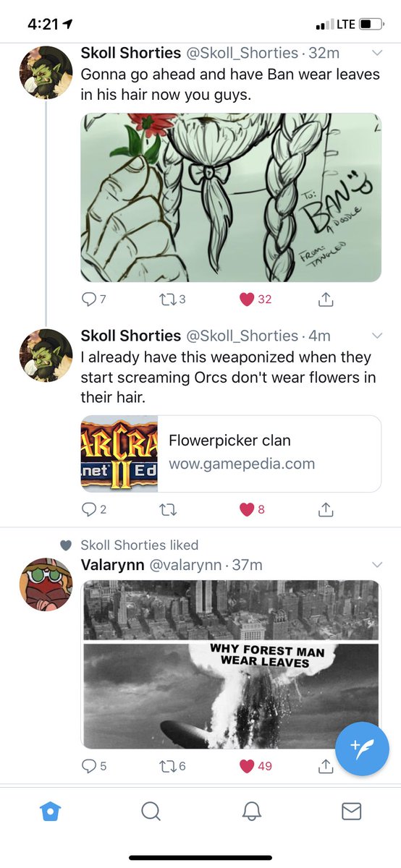Viewport: 401px width, 868px height.
Task: Open the WHY FOREST MAN WEAR LEAVES image
Action: (231, 665)
